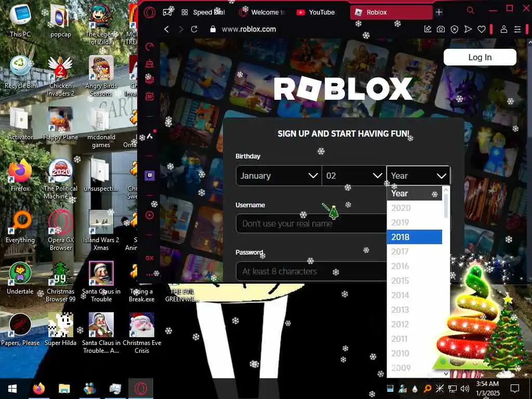532x399 pixels.
Task: Open the Easy Setup sliders icon
Action: point(517,29)
